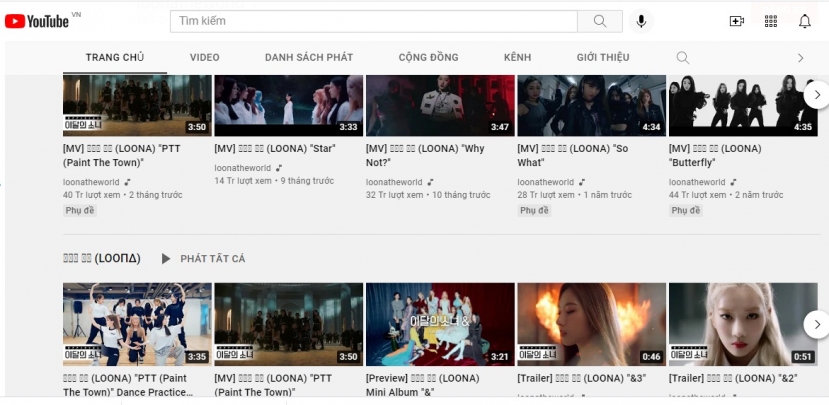829x405 pixels.
Task: Switch to the VIDEO tab
Action: click(x=205, y=57)
